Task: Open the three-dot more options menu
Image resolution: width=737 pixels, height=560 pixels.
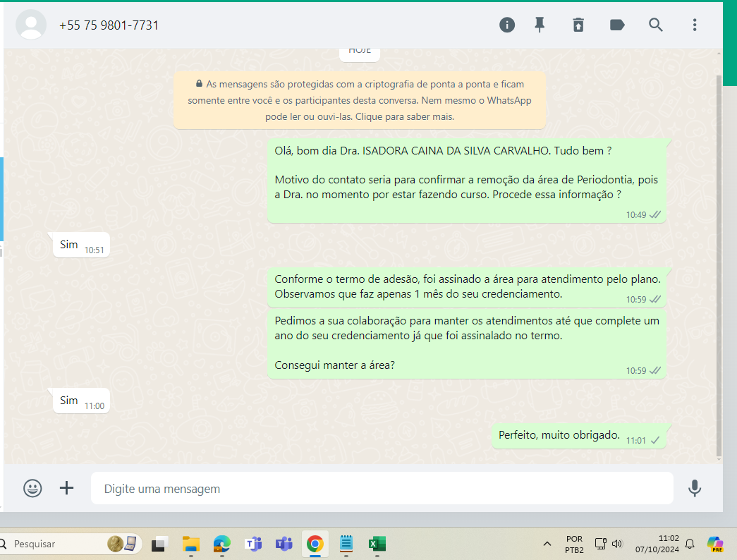Action: click(x=695, y=25)
